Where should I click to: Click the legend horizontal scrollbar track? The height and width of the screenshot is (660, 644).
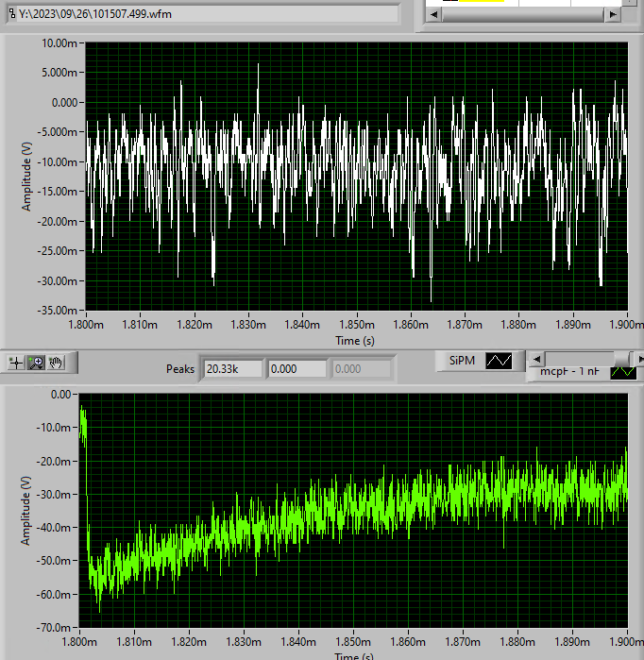pyautogui.click(x=576, y=359)
